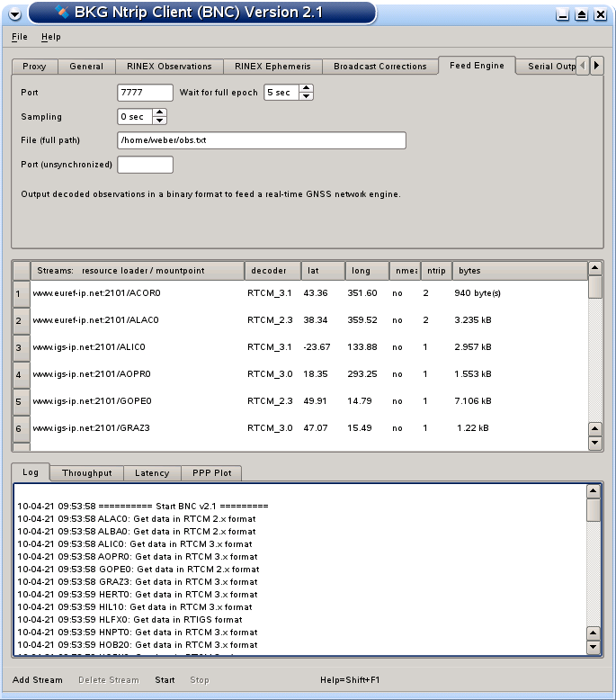Click the Port (unsynchronized) input field
The image size is (616, 700).
pyautogui.click(x=145, y=165)
